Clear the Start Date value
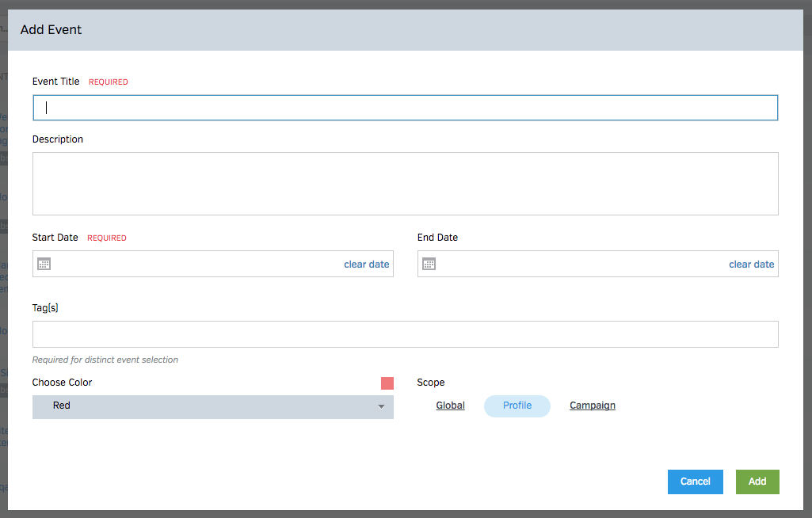Viewport: 812px width, 518px height. (x=366, y=265)
